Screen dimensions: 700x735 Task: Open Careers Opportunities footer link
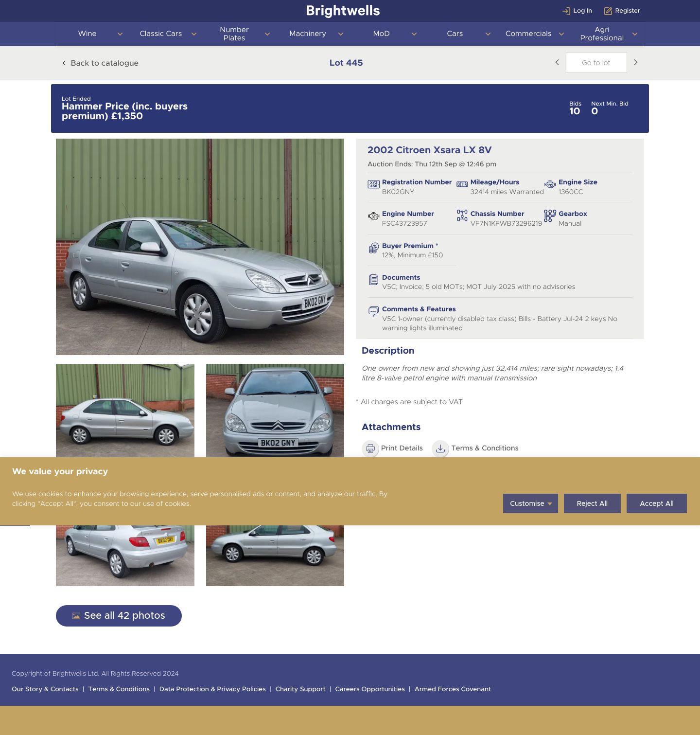point(370,689)
